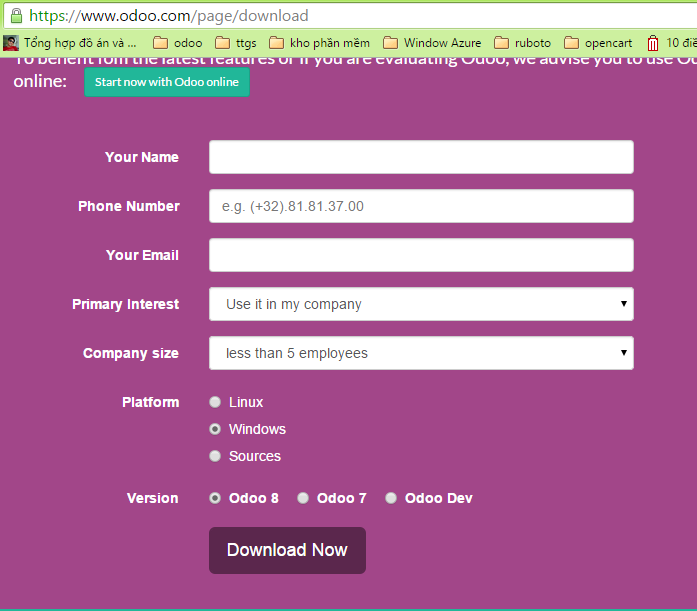Image resolution: width=697 pixels, height=611 pixels.
Task: Select the Linux platform option
Action: [215, 402]
